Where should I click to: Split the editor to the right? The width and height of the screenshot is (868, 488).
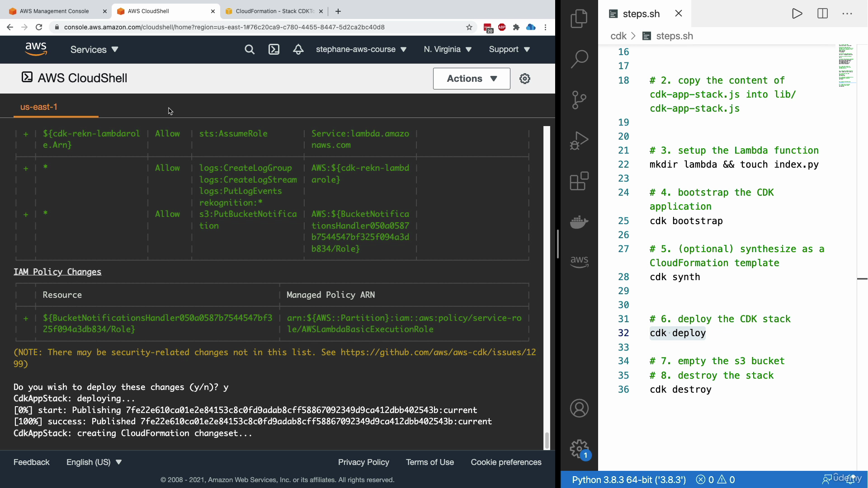[822, 14]
